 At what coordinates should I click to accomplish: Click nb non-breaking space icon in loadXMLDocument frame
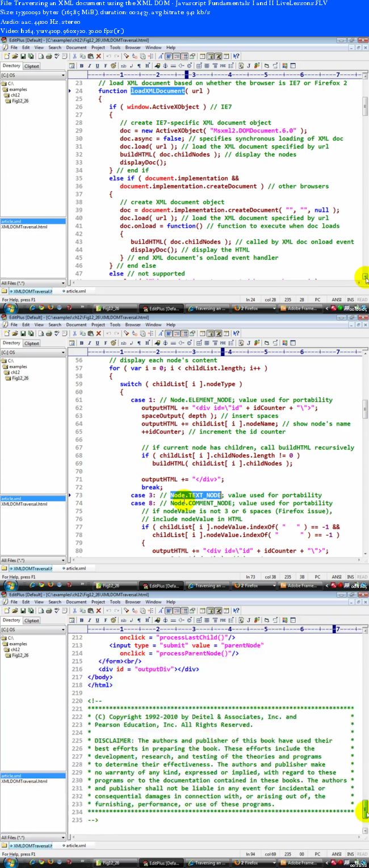click(123, 65)
